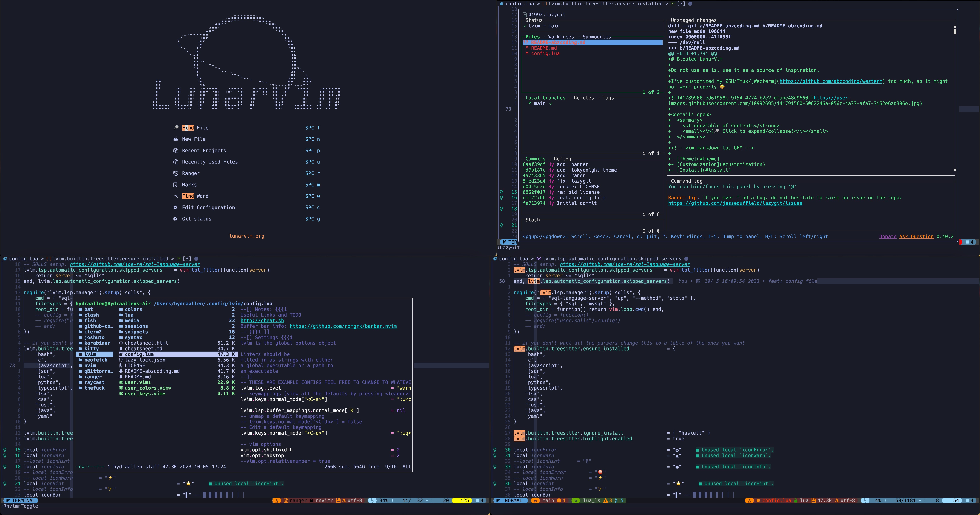Click the lazy-lock.json braces icon in ranger

coord(121,360)
